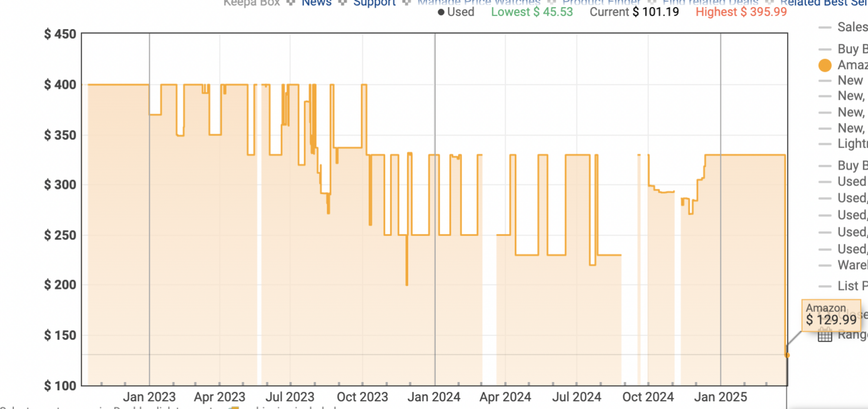Image resolution: width=868 pixels, height=409 pixels.
Task: Click the 'Jan 2024' date label
Action: point(434,397)
